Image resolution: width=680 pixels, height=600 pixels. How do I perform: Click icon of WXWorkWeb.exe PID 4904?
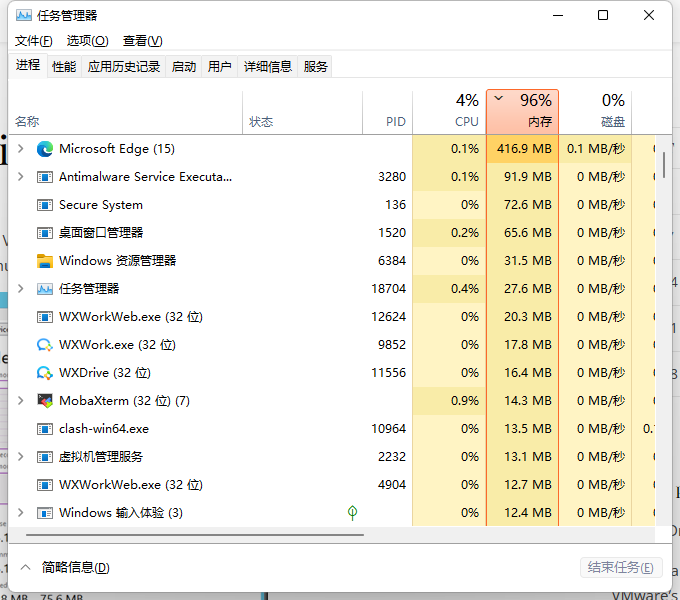45,485
